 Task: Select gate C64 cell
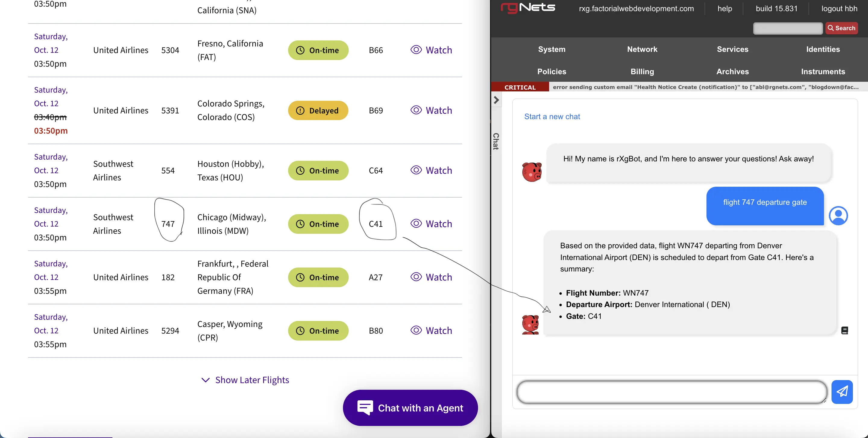pyautogui.click(x=376, y=171)
